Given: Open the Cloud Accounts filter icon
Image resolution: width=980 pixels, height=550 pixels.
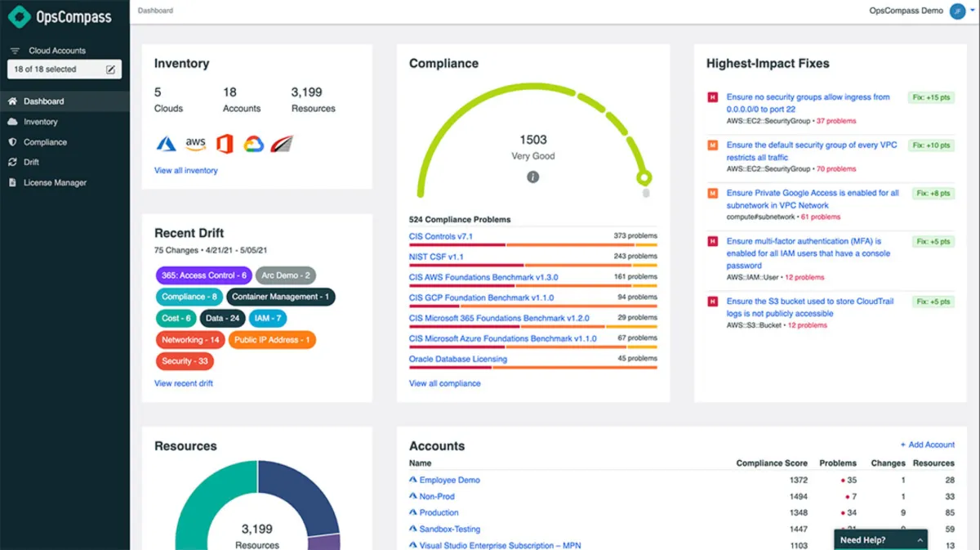Looking at the screenshot, I should pyautogui.click(x=15, y=51).
